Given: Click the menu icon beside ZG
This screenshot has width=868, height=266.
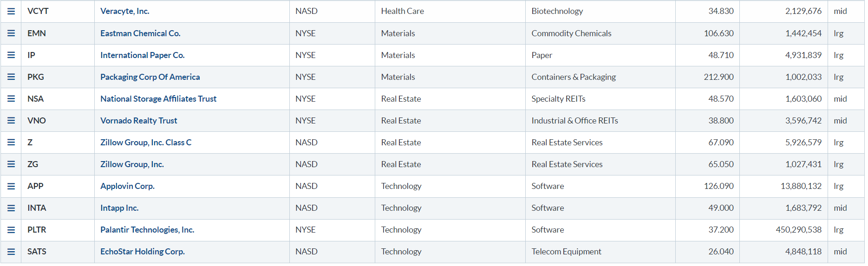Looking at the screenshot, I should click(11, 164).
